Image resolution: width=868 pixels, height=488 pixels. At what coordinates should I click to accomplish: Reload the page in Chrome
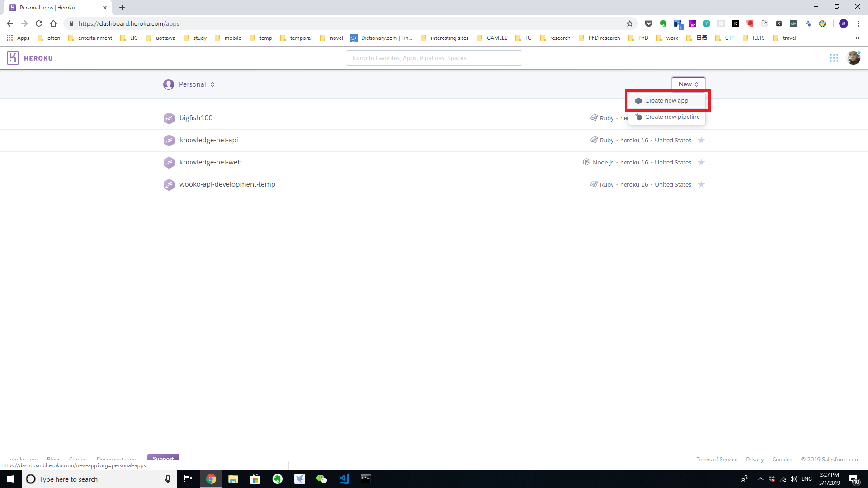tap(39, 23)
